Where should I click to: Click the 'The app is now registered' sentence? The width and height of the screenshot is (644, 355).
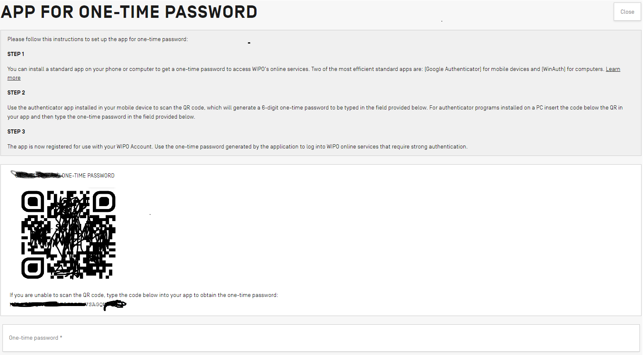[237, 147]
